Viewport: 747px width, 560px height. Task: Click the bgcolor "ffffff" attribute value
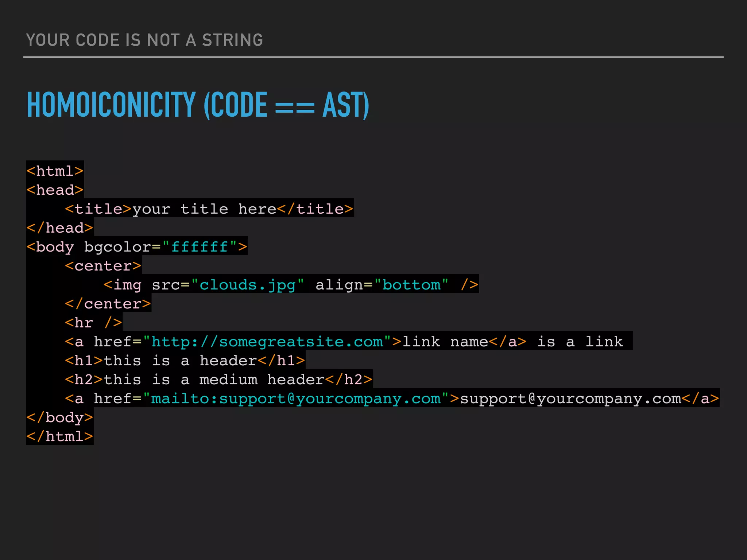[x=200, y=247]
